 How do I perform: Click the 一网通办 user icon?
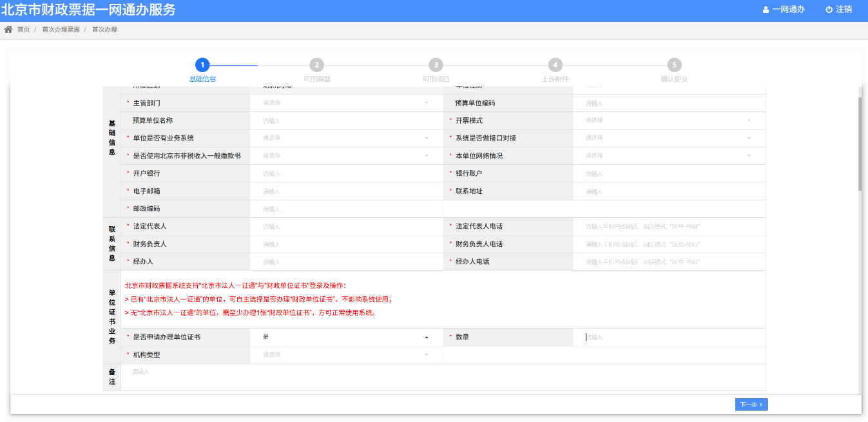[766, 10]
